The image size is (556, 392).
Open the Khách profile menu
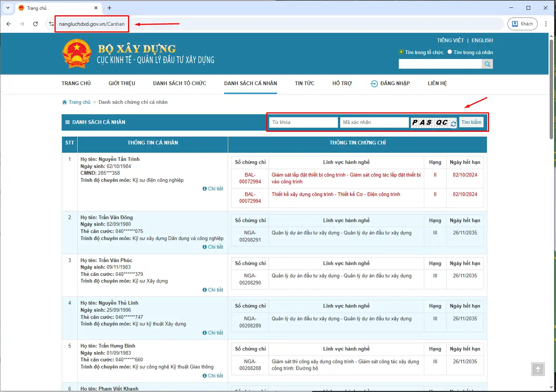tap(522, 24)
